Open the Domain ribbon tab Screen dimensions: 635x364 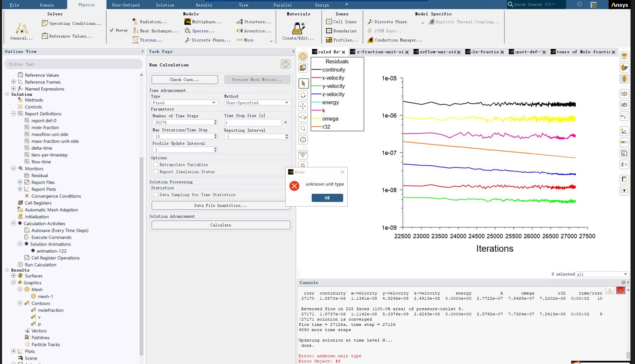pos(47,5)
